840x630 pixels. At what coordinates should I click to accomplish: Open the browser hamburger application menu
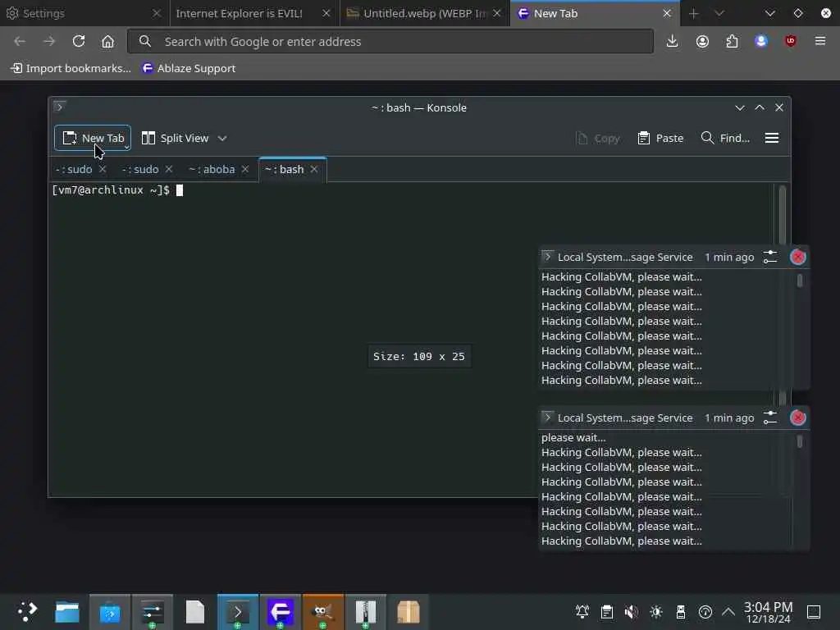coord(820,41)
